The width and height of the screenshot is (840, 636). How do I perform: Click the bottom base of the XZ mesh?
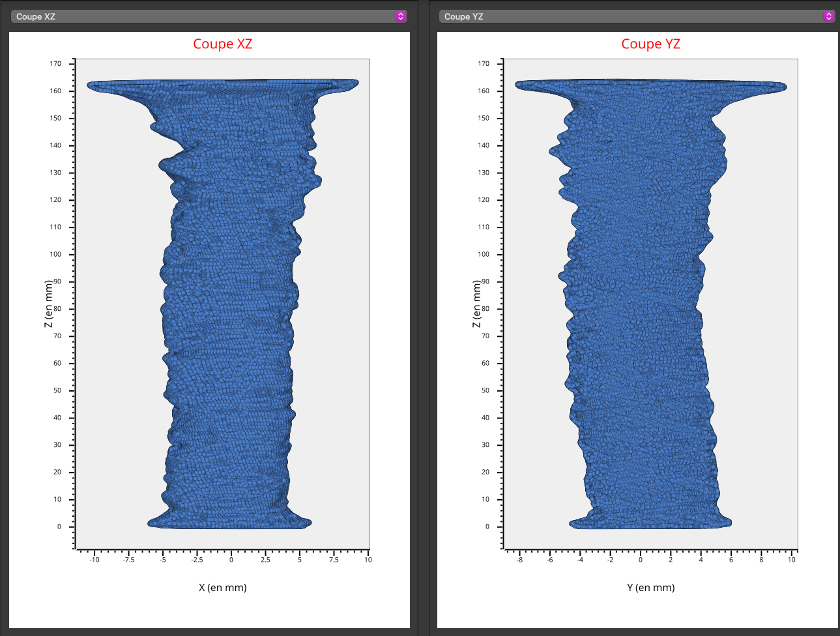coord(229,521)
